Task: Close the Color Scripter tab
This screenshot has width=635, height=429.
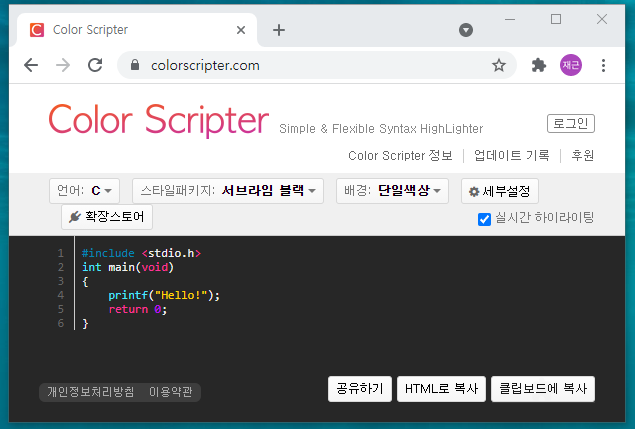Action: pyautogui.click(x=241, y=30)
